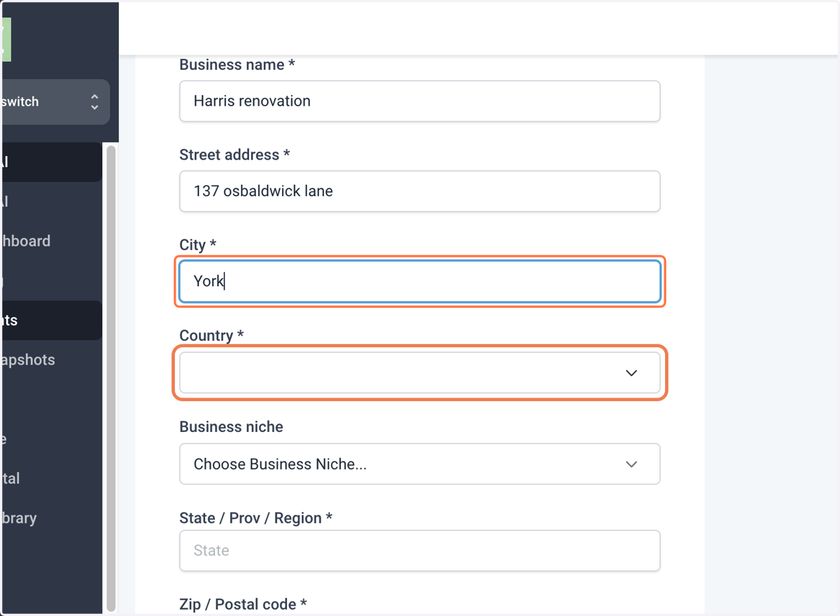Image resolution: width=840 pixels, height=616 pixels.
Task: Click the green logo in the sidebar
Action: 6,39
